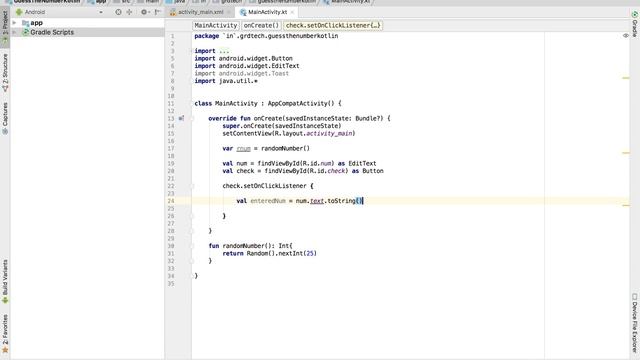Click 'rnum' variable on line 17
Viewport: 640px width, 360px height.
pos(243,149)
